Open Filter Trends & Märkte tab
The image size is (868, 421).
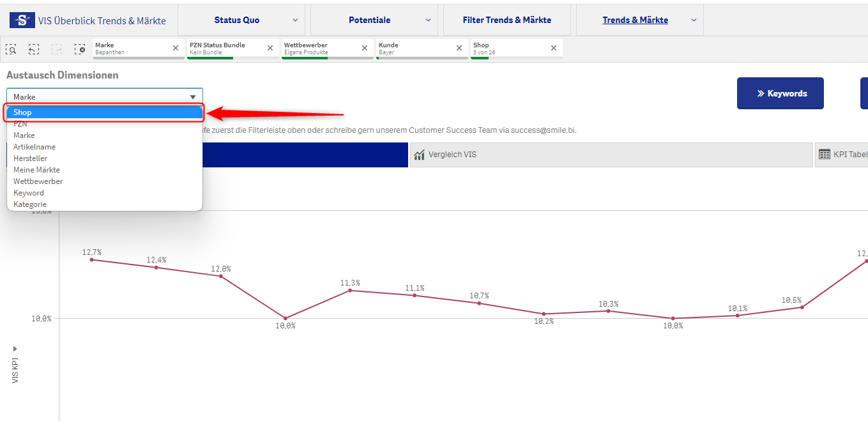[506, 20]
